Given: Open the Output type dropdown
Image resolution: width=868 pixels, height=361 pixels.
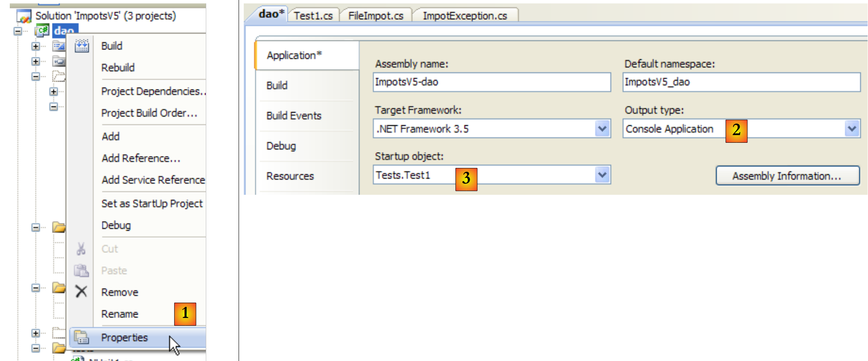Looking at the screenshot, I should 851,129.
